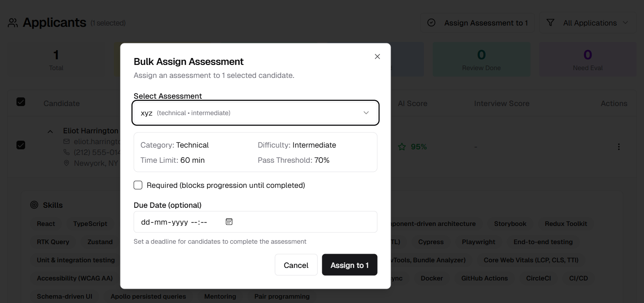Click the target icon next to Skills
Viewport: 644px width, 303px height.
coord(34,205)
